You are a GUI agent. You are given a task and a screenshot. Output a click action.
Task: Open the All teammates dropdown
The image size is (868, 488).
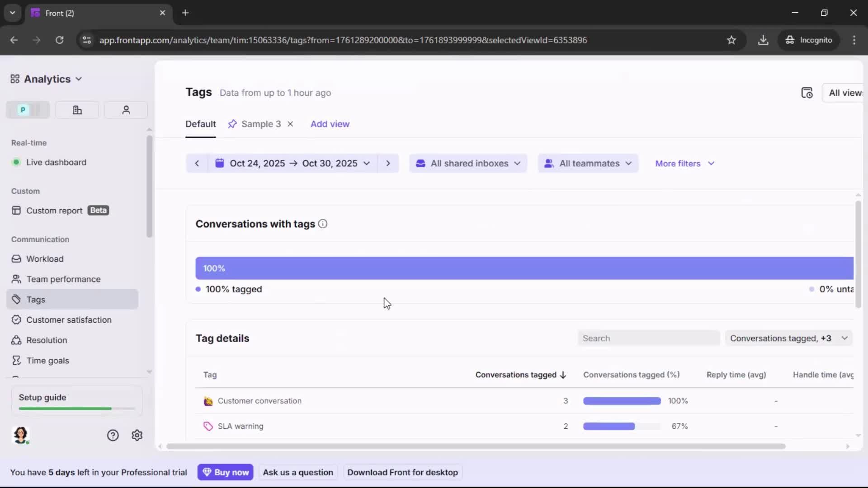[588, 163]
